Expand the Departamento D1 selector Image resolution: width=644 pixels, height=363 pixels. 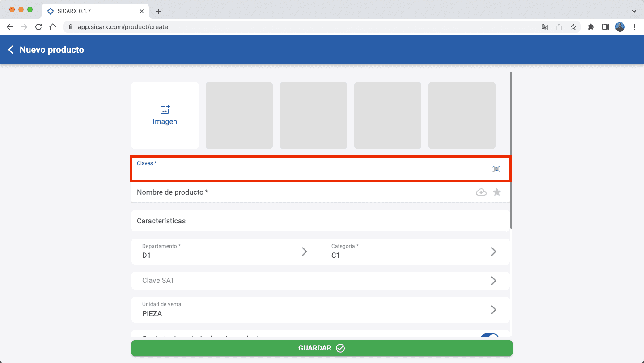click(304, 252)
